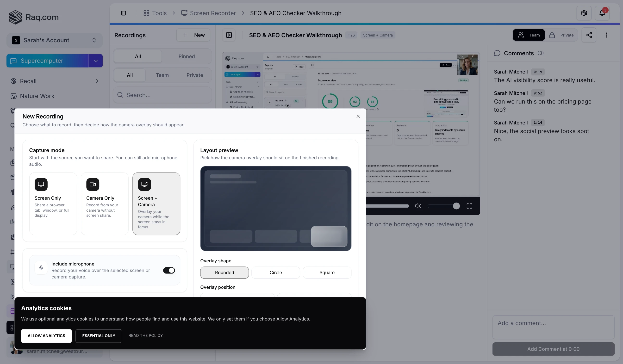This screenshot has width=623, height=364.
Task: Collapse the recordings list panel icon
Action: [229, 35]
